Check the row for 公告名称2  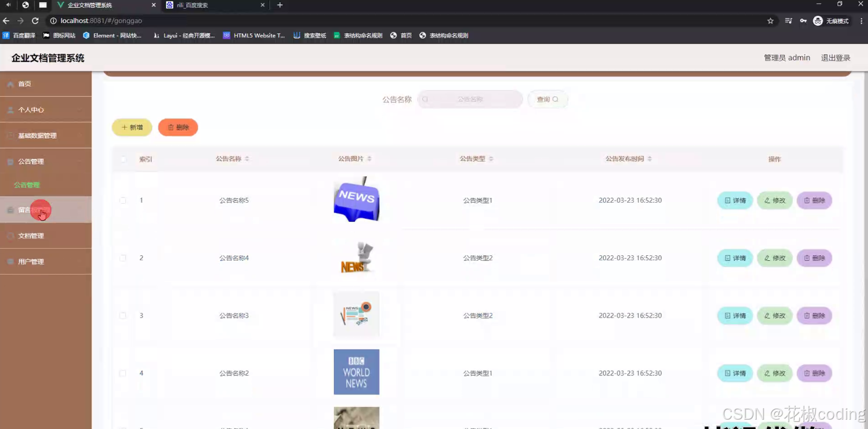click(x=123, y=373)
